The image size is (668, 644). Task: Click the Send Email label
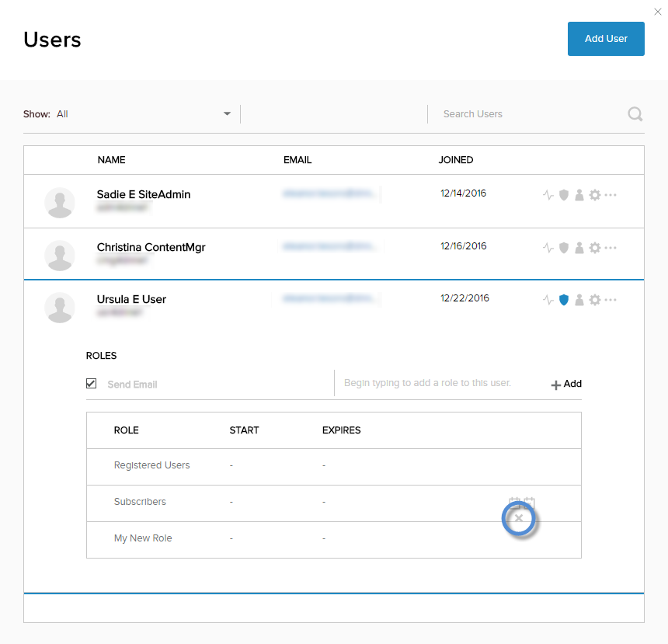pyautogui.click(x=132, y=385)
